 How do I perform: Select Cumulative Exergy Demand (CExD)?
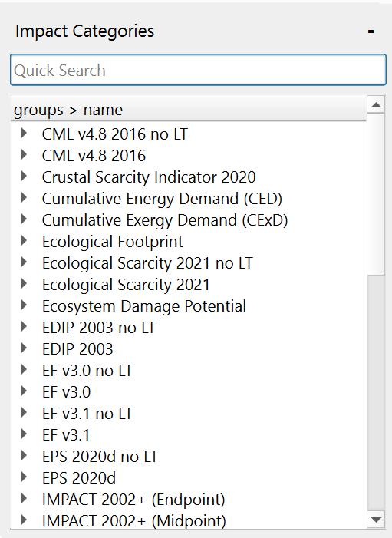[x=165, y=220]
